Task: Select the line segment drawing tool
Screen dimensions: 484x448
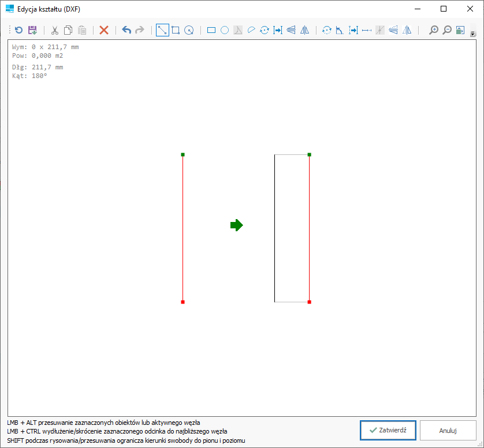Action: pyautogui.click(x=162, y=30)
